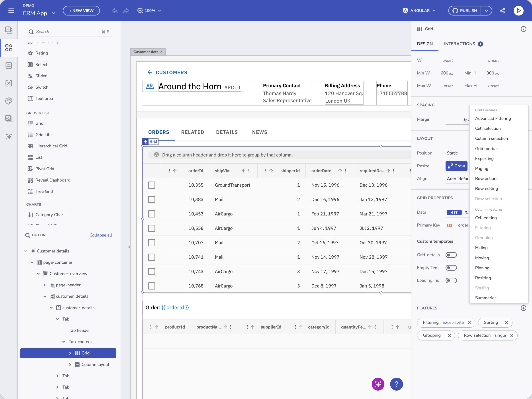The width and height of the screenshot is (532, 399).
Task: Check the row for order 10,383
Action: [x=152, y=199]
